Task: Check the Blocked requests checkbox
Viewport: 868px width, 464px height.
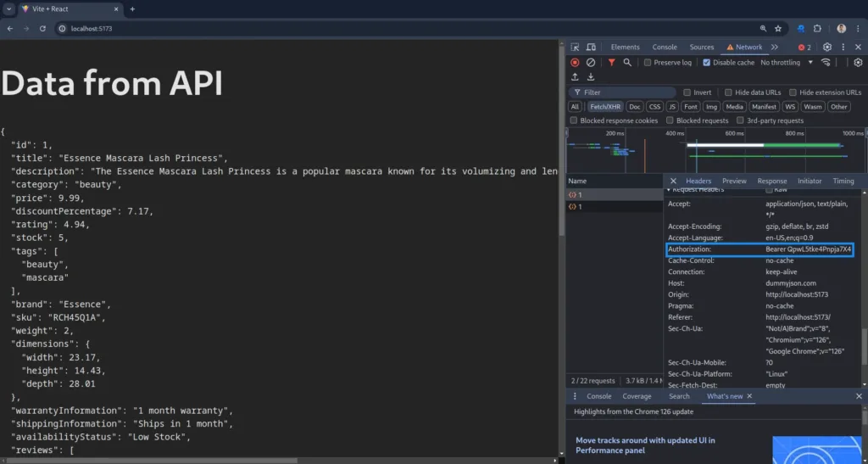Action: [x=670, y=120]
